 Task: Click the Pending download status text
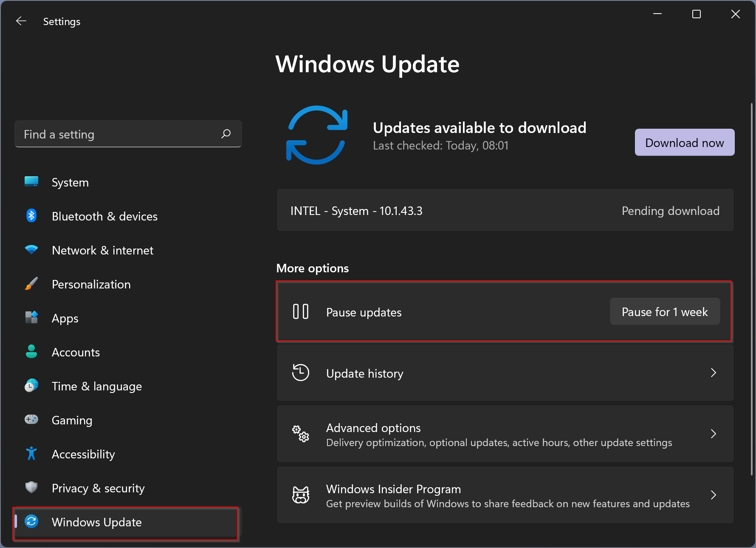670,211
